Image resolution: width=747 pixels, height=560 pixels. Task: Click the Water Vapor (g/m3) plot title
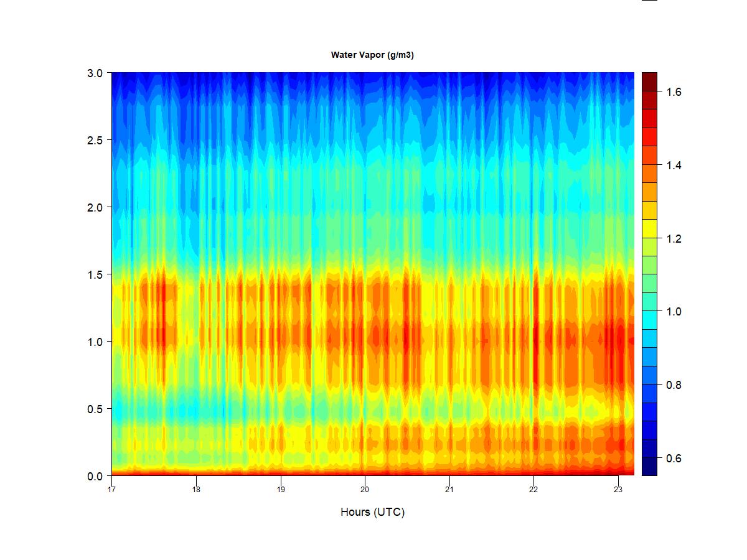point(372,55)
